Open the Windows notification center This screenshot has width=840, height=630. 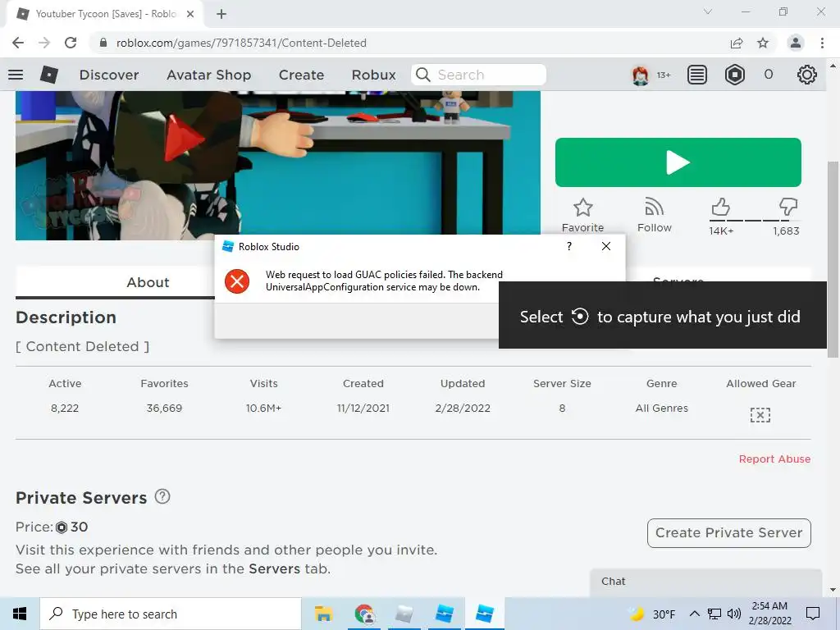[x=813, y=614]
